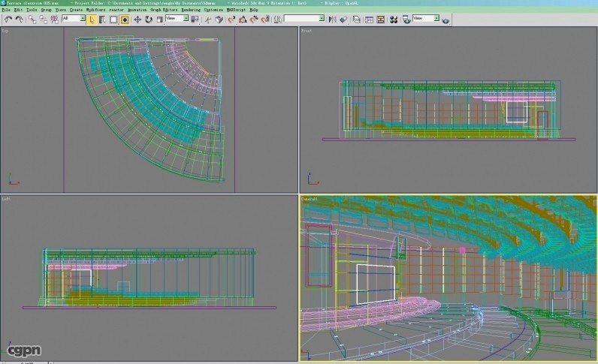Open the Views menu

point(61,10)
